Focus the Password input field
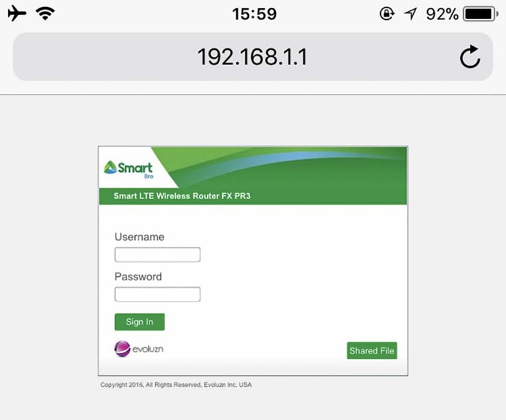 point(157,294)
